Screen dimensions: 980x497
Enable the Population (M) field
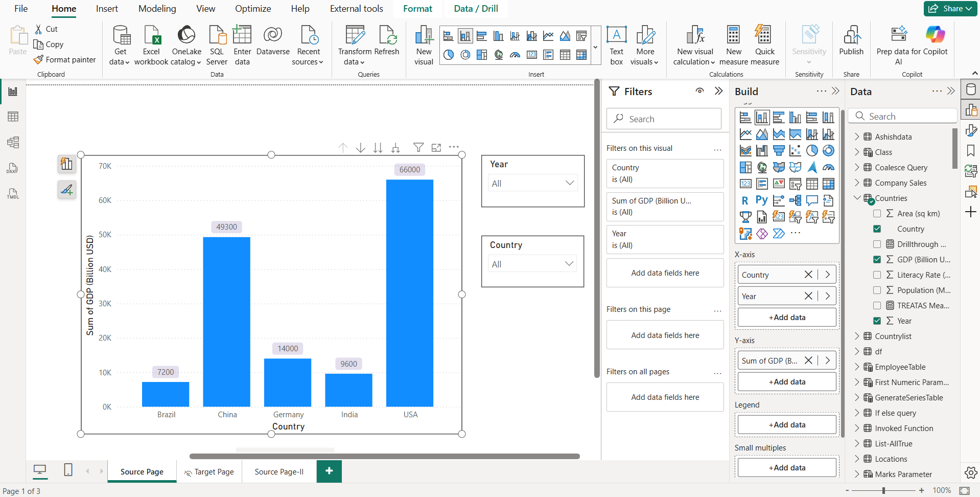(x=878, y=290)
